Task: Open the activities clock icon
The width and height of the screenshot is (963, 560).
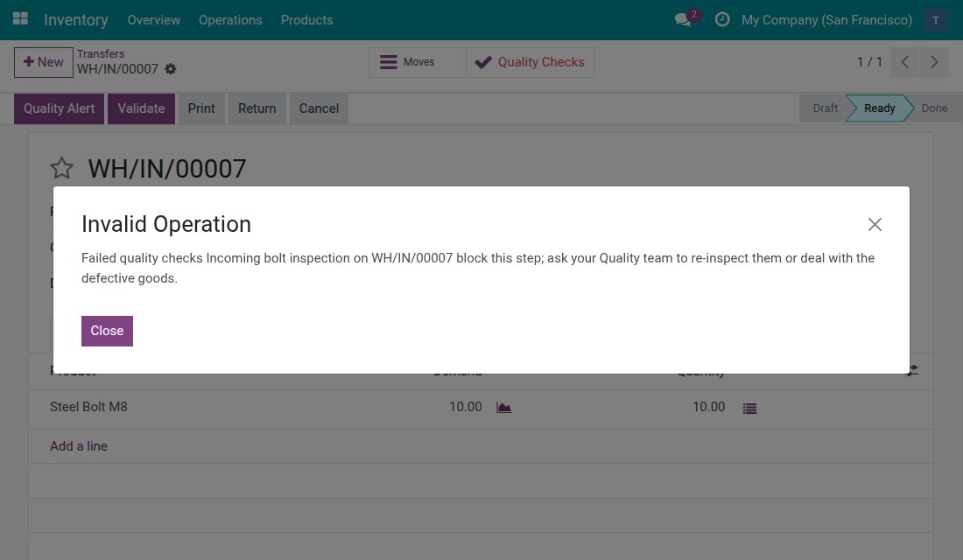Action: (722, 19)
